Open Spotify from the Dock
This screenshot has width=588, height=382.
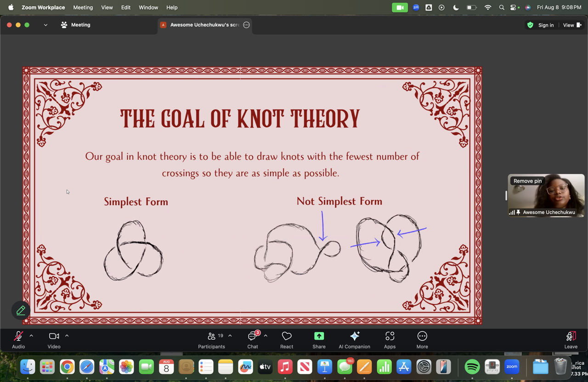click(x=472, y=367)
